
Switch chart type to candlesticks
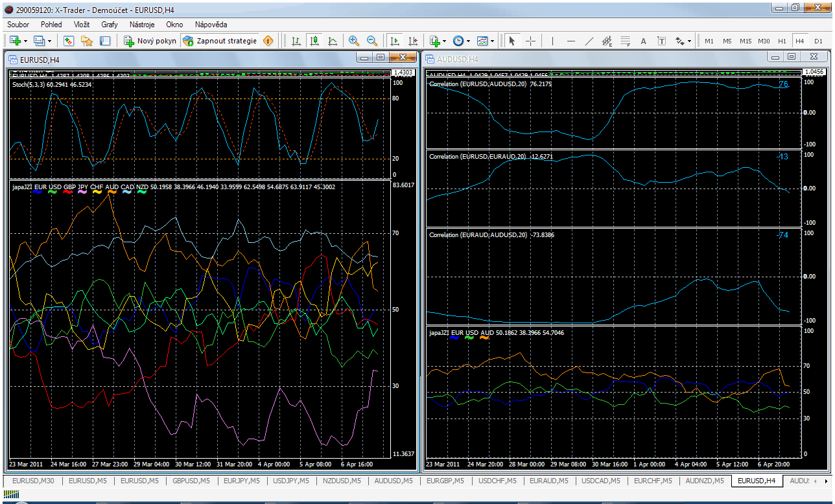314,41
